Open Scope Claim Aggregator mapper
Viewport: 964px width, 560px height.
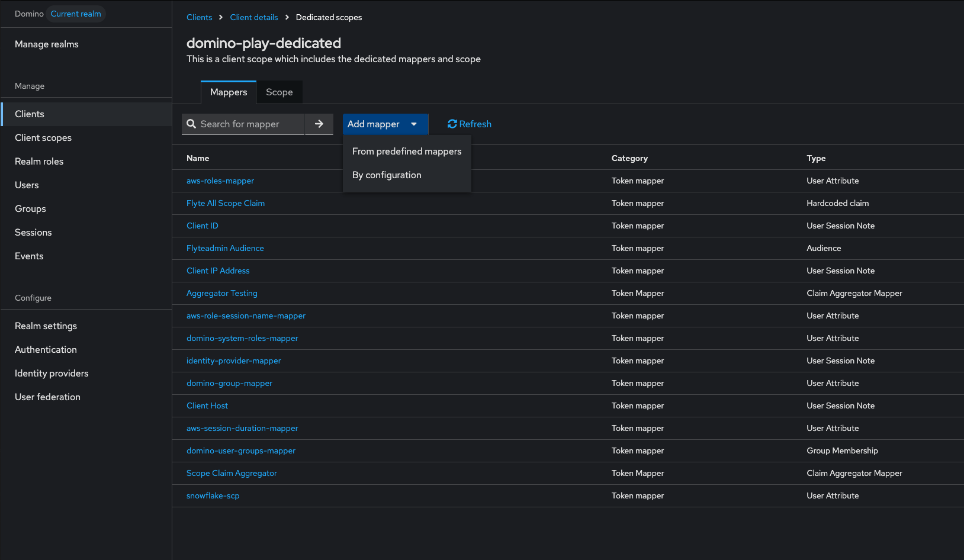click(x=232, y=473)
